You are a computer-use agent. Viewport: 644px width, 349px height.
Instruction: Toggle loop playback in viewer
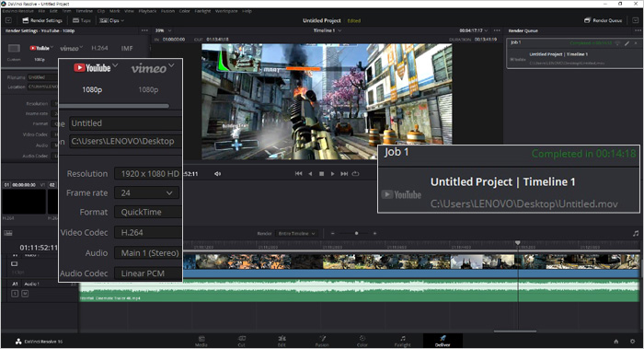[x=356, y=174]
